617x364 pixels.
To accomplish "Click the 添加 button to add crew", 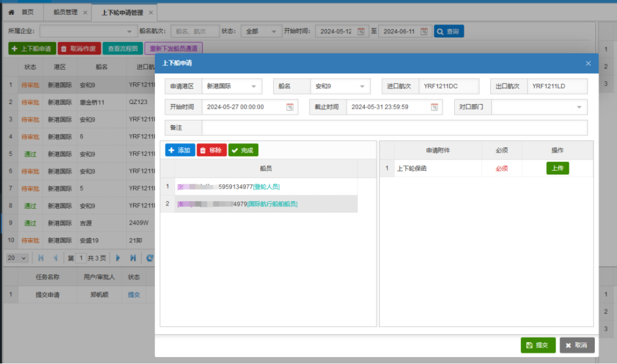I will [180, 150].
